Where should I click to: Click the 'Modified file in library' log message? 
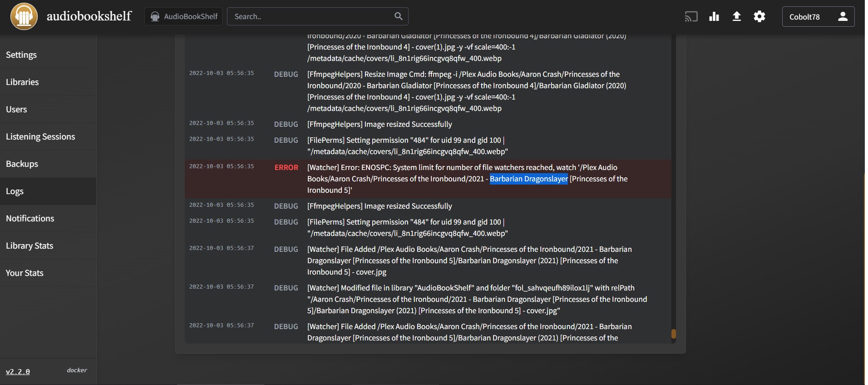477,299
